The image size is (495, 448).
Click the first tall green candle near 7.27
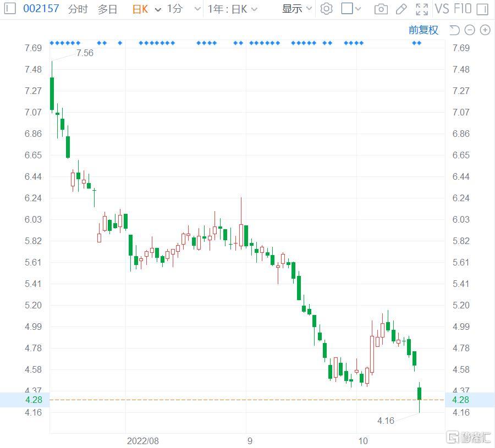coord(52,93)
